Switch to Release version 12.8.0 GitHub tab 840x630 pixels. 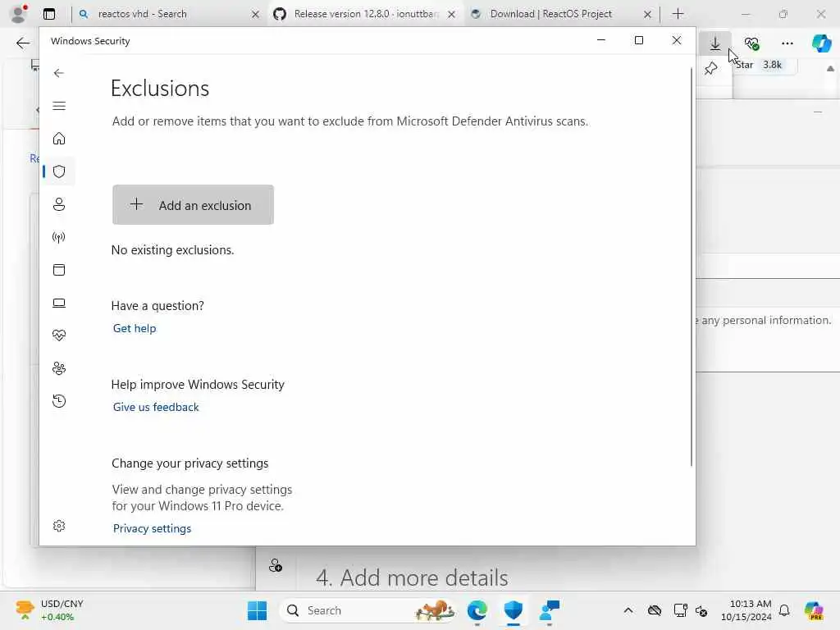coord(365,14)
